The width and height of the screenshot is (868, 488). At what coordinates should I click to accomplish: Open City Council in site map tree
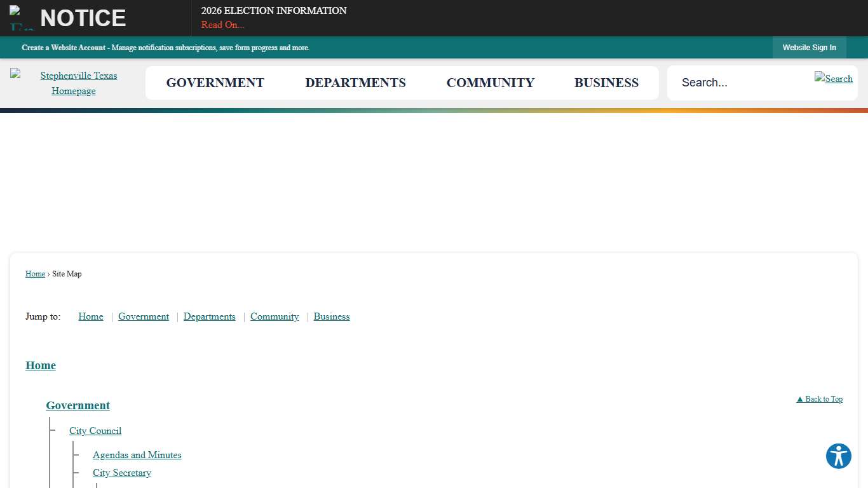(x=95, y=431)
